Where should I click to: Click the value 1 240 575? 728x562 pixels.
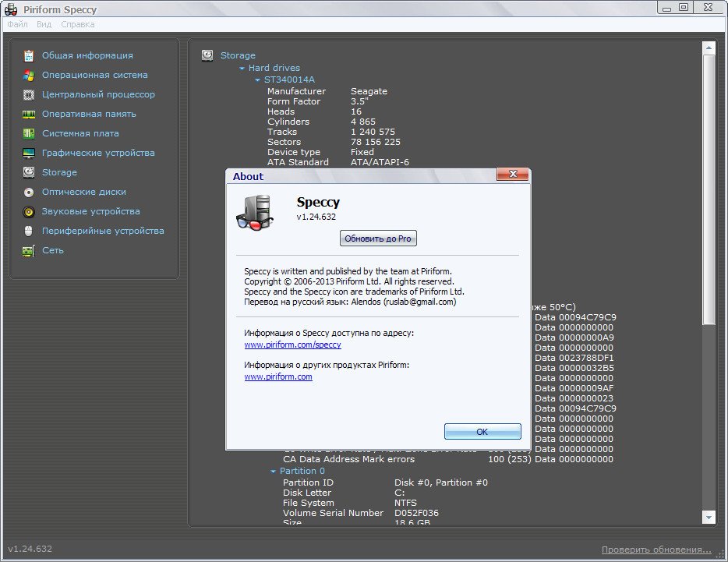[373, 132]
